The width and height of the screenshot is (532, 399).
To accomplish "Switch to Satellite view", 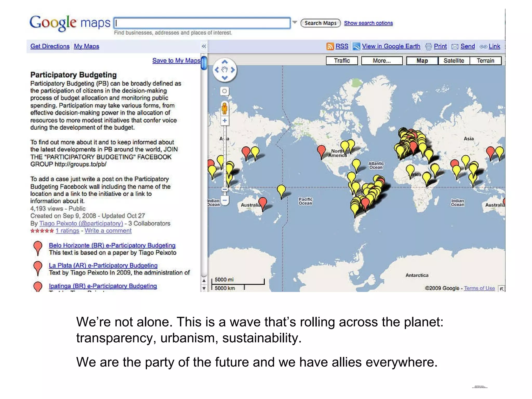I will point(454,61).
